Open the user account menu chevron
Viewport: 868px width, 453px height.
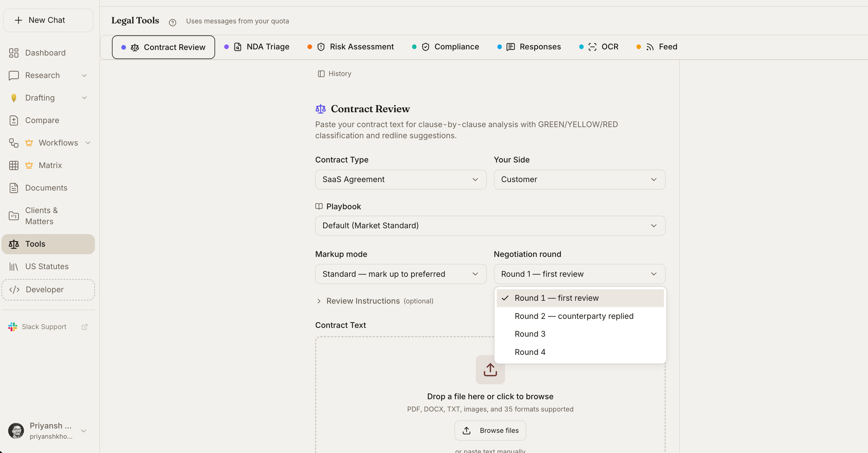click(84, 431)
